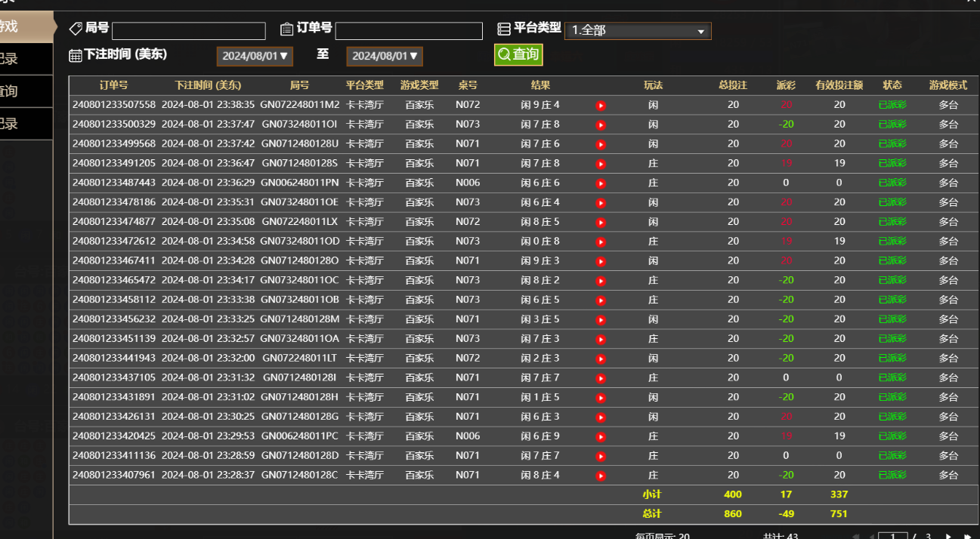Image resolution: width=980 pixels, height=539 pixels.
Task: Click the document icon beside 订单号
Action: click(x=288, y=30)
